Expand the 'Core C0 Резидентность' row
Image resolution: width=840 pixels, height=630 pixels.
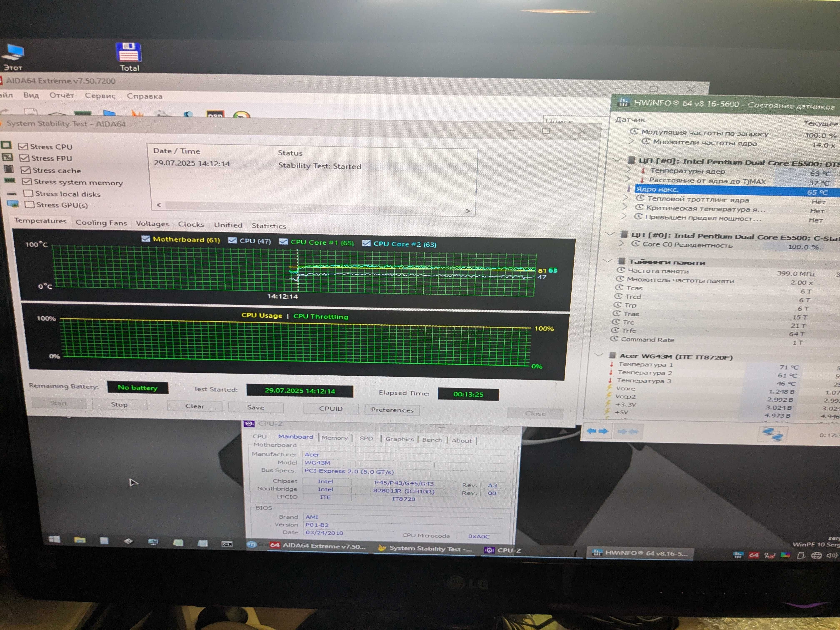coord(621,243)
